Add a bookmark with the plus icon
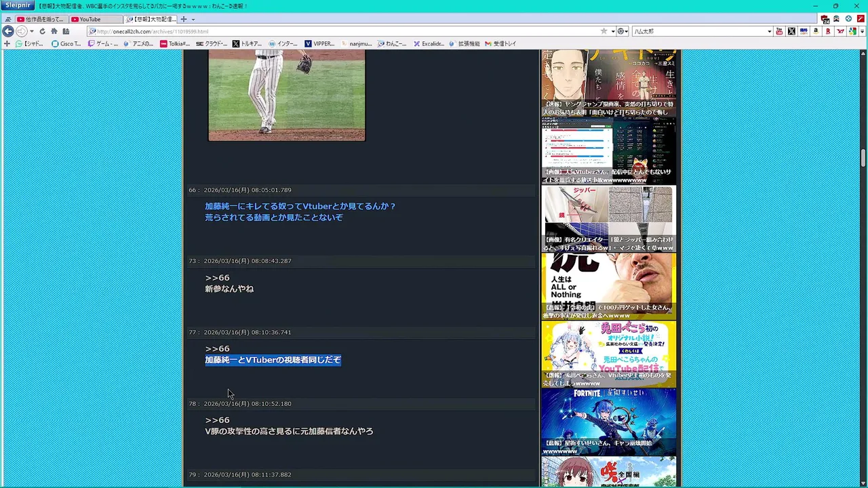 [x=7, y=43]
